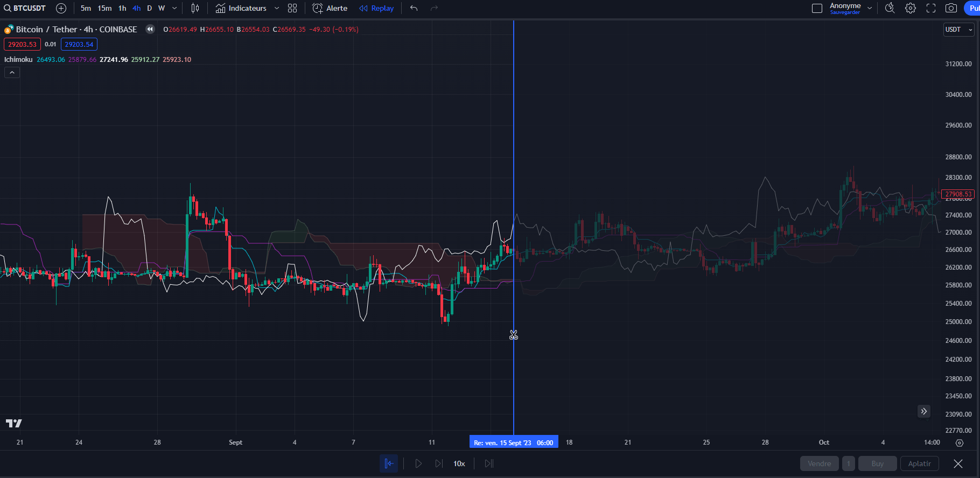Jump to real-time in replay
Viewport: 980px width, 478px height.
(489, 463)
